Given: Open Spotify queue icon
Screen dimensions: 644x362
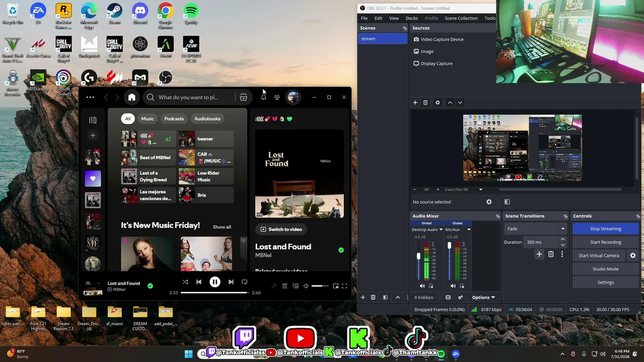Looking at the screenshot, I should (285, 286).
